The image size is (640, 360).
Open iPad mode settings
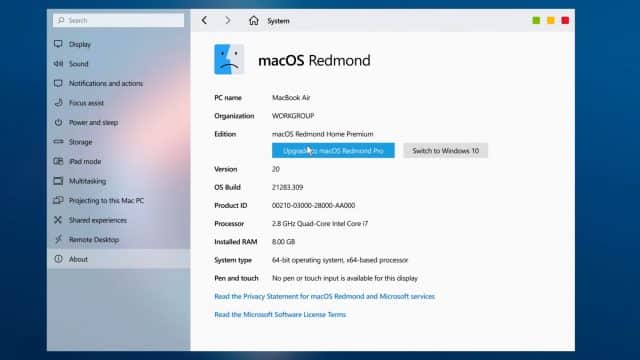coord(118,162)
